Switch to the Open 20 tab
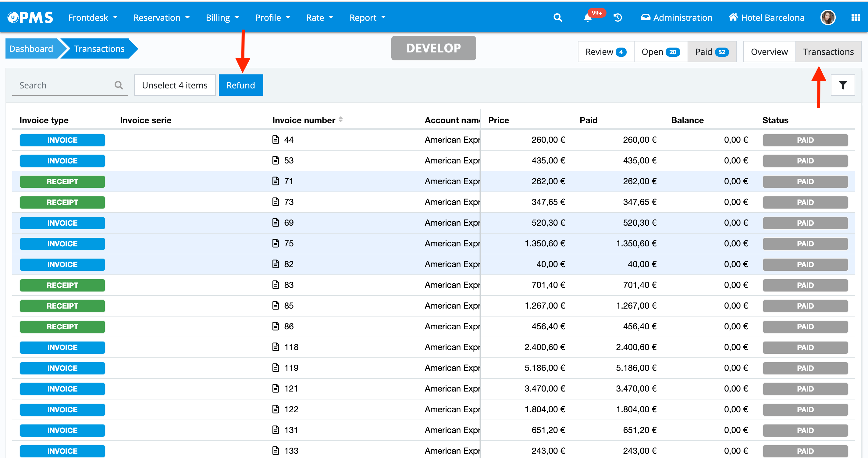This screenshot has height=458, width=868. pyautogui.click(x=660, y=52)
